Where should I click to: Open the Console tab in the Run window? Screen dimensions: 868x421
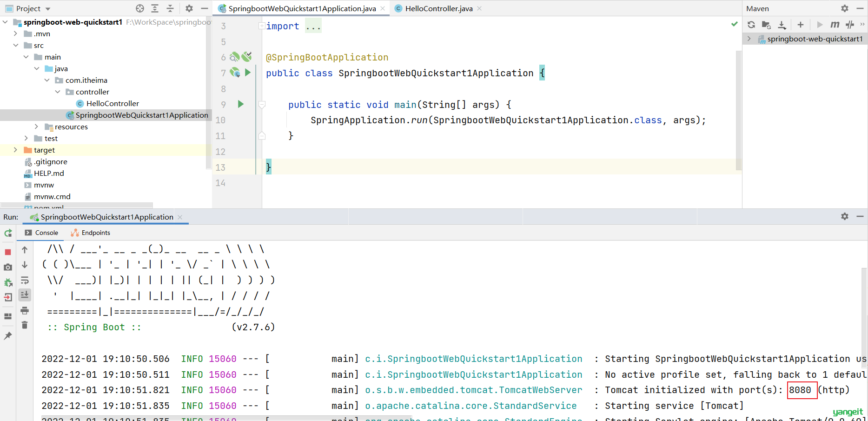click(x=41, y=233)
